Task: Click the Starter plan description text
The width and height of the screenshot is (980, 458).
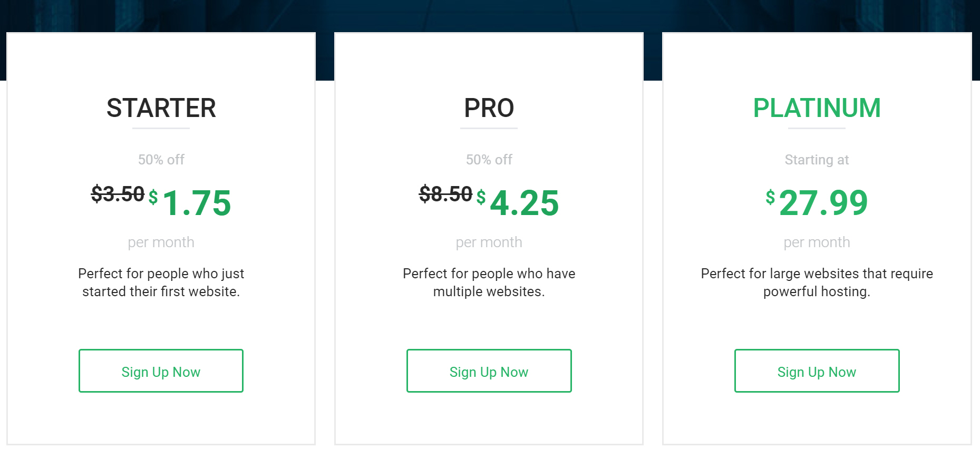Action: pyautogui.click(x=161, y=282)
